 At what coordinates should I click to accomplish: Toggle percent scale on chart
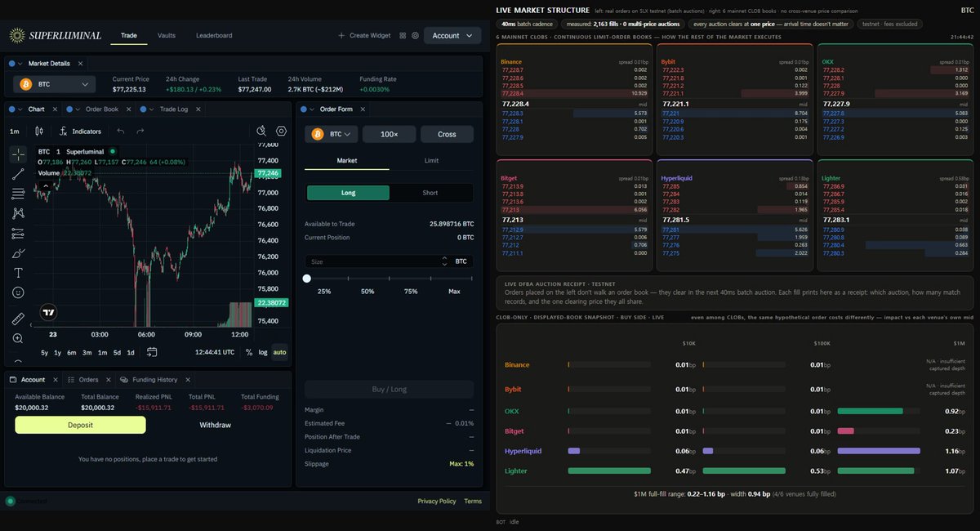pyautogui.click(x=249, y=352)
